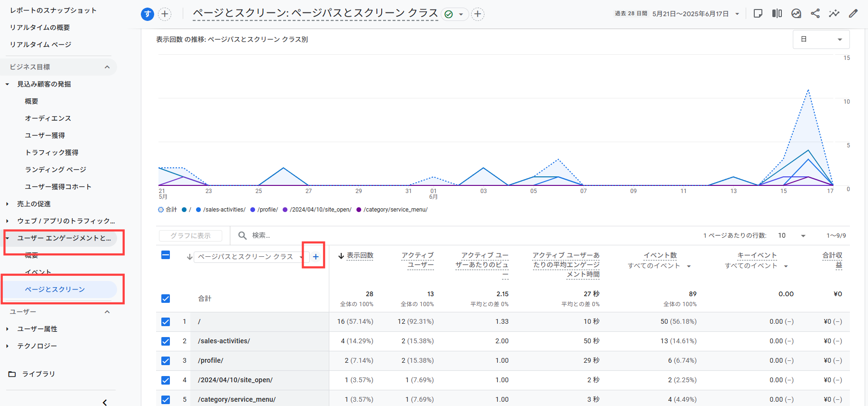868x406 pixels.
Task: Collapse the ビジネス目標 section
Action: (x=107, y=67)
